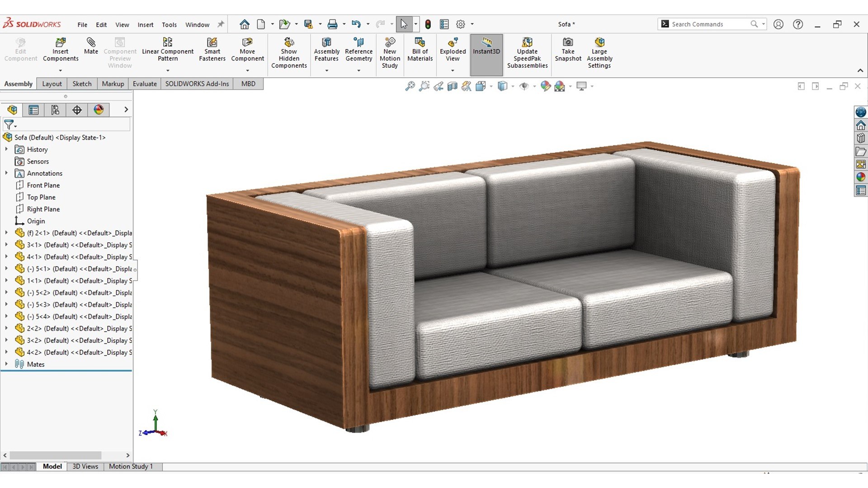The width and height of the screenshot is (868, 488).
Task: Select Move Component tool
Action: point(247,50)
